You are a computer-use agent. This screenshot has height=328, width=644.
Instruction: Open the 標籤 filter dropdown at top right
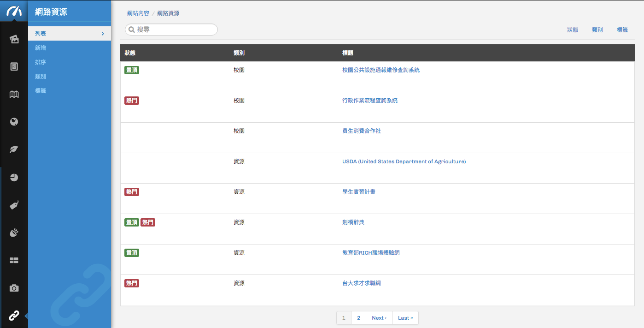[622, 30]
